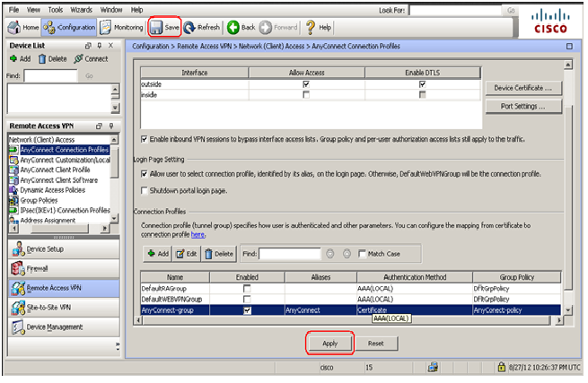Edit the selected connection profile
The height and width of the screenshot is (383, 588).
pyautogui.click(x=187, y=254)
